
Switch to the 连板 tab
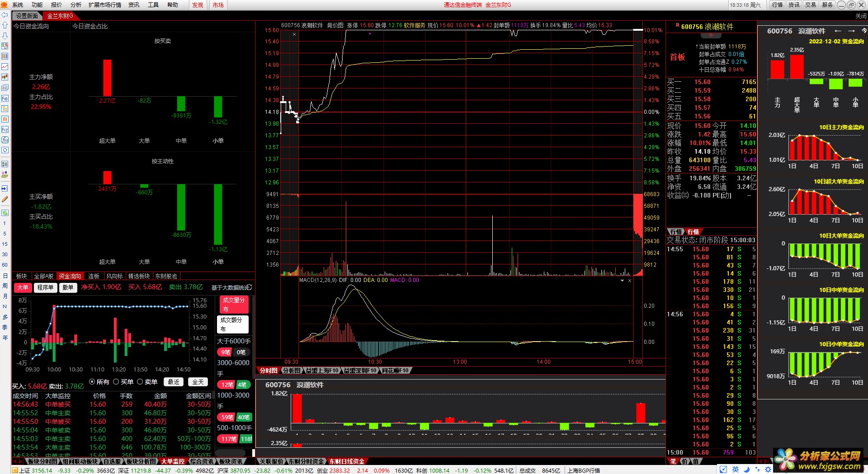tap(94, 276)
